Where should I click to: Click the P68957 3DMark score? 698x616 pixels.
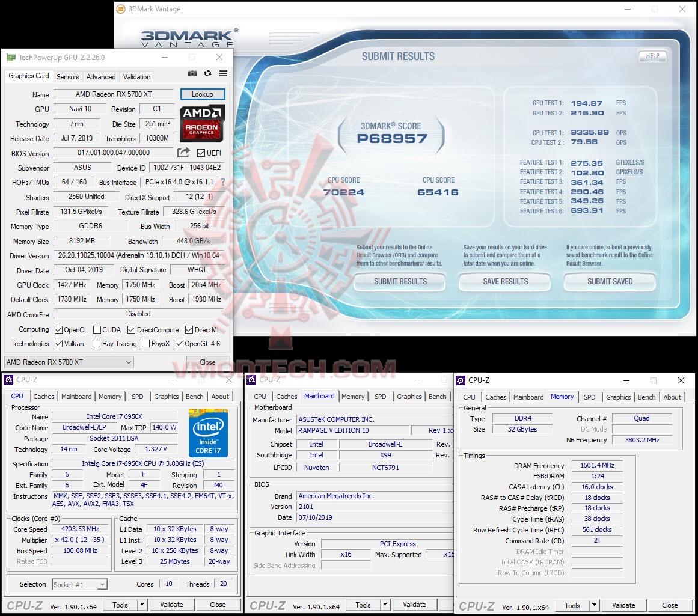point(392,138)
